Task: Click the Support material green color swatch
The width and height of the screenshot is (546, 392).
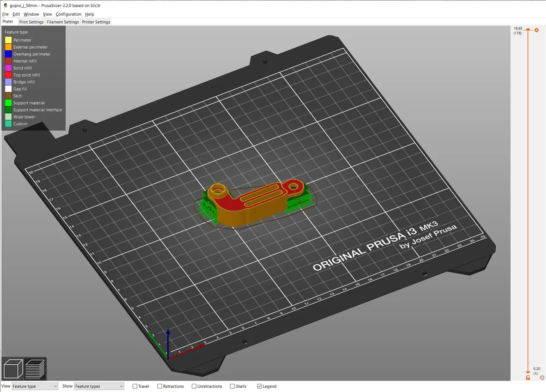Action: point(8,103)
